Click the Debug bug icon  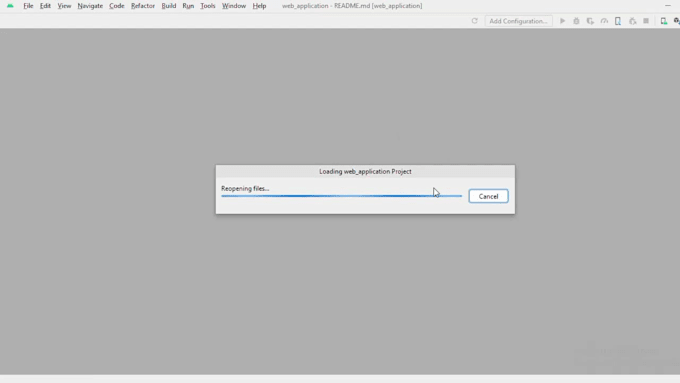(x=576, y=21)
